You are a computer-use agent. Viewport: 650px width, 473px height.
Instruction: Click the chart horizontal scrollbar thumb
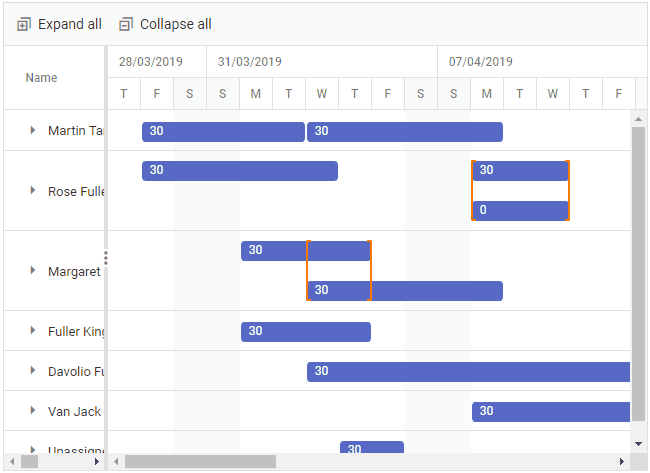pyautogui.click(x=200, y=461)
